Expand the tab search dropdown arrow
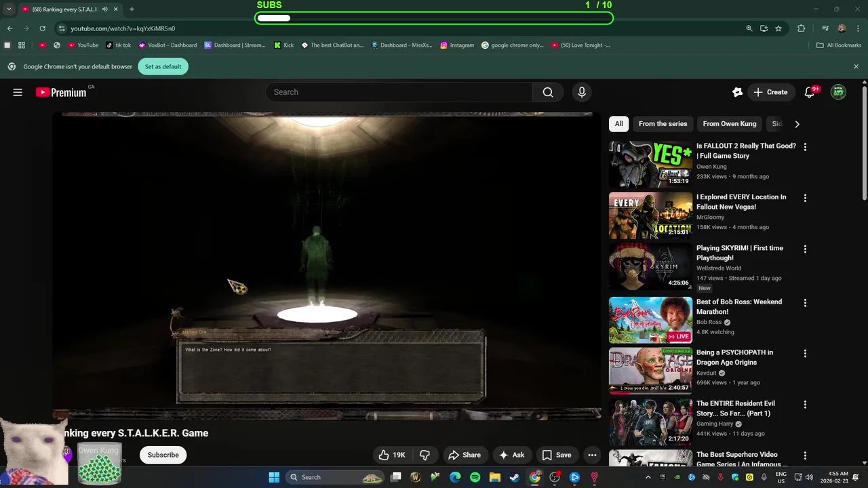Screen dimensions: 868x488 tap(9, 9)
